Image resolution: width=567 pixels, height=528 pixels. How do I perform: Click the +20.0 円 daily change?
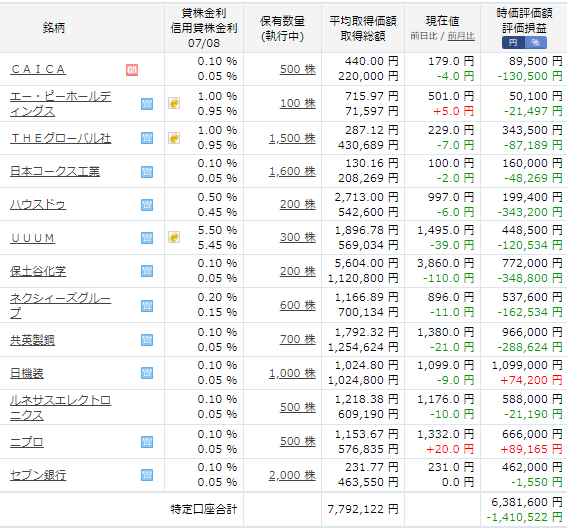click(450, 449)
